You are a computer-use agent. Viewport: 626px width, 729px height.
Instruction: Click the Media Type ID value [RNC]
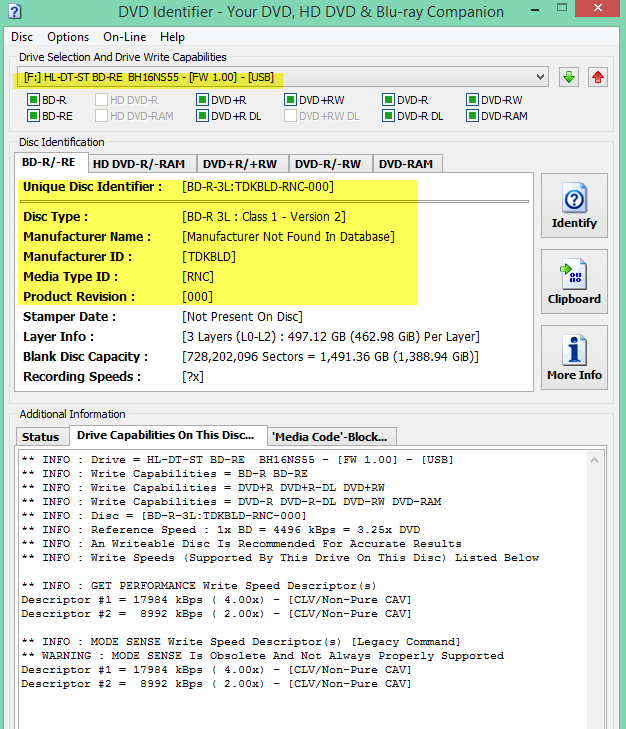click(x=198, y=277)
